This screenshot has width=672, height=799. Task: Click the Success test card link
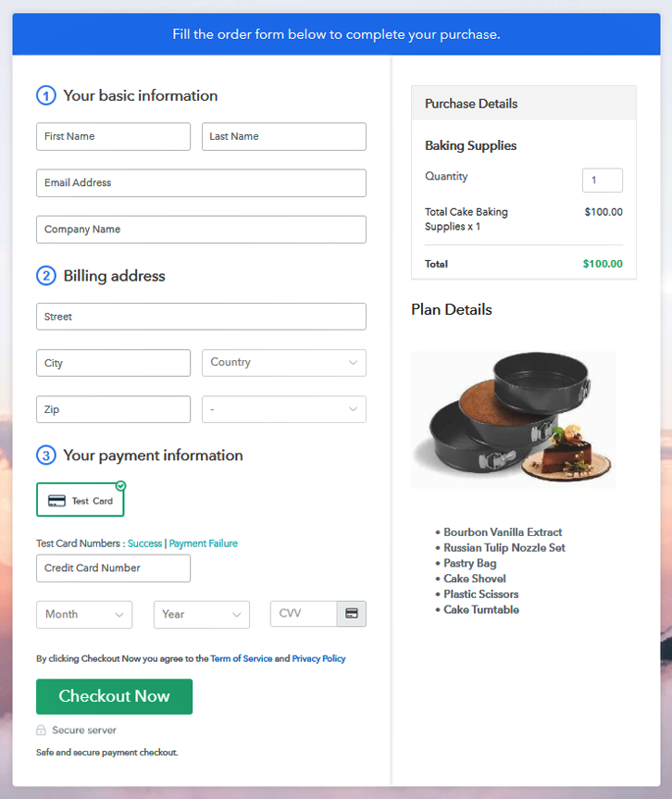click(144, 543)
